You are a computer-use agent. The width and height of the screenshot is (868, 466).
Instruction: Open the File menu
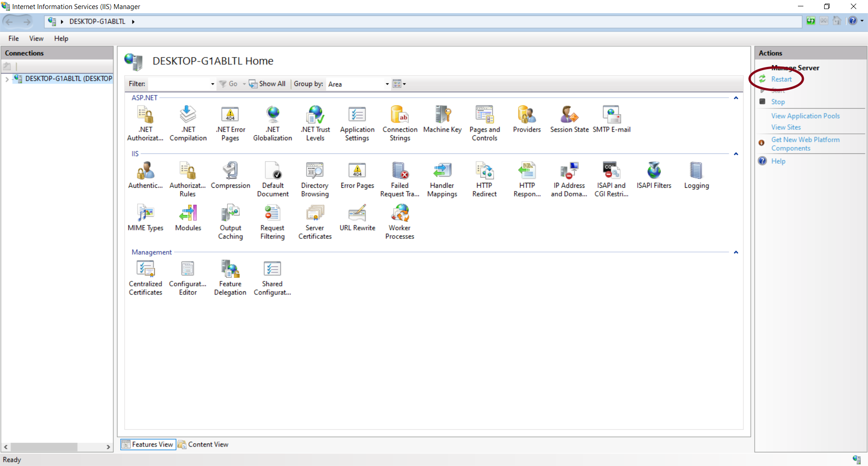tap(14, 38)
